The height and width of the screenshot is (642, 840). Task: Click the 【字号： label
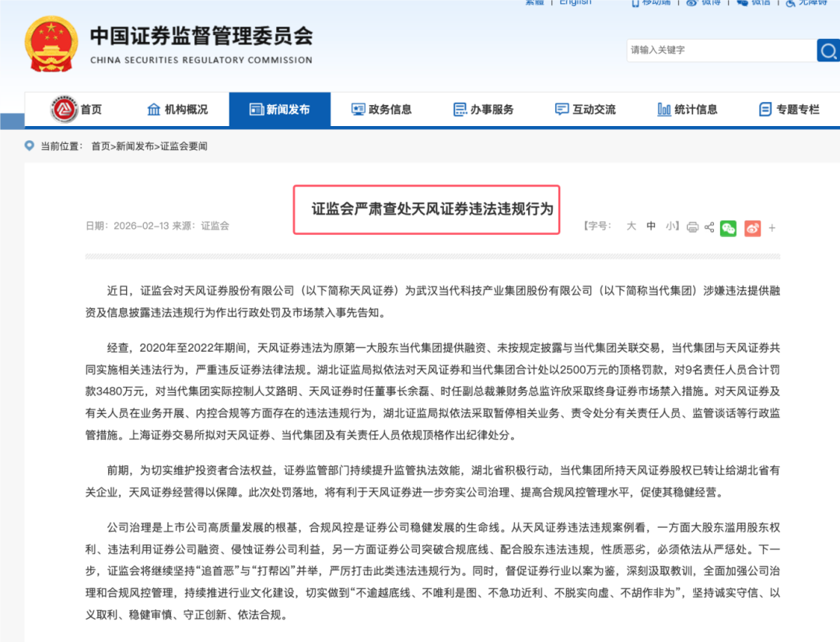tap(597, 226)
